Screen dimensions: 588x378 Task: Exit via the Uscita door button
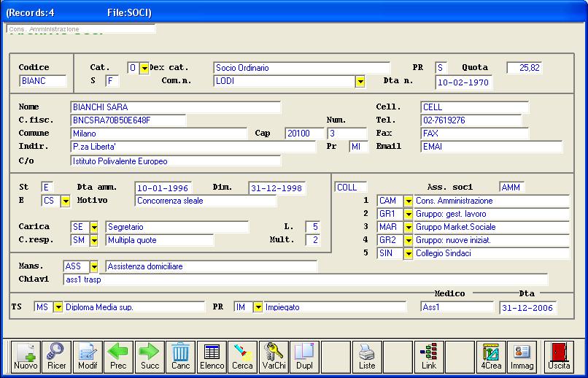coord(559,357)
